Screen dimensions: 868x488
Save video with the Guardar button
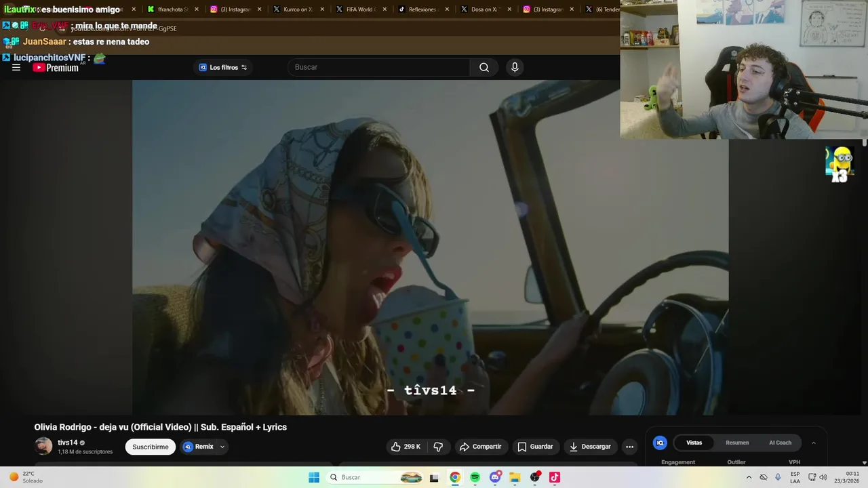(x=535, y=447)
